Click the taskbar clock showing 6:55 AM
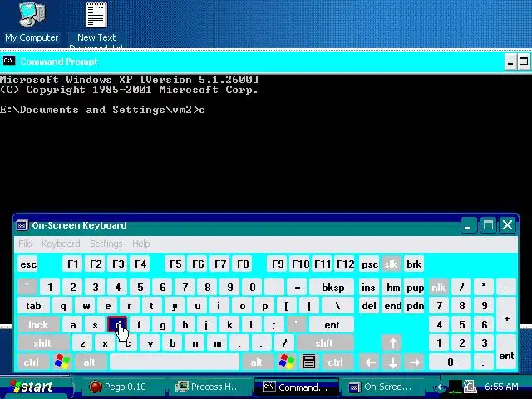 (501, 387)
